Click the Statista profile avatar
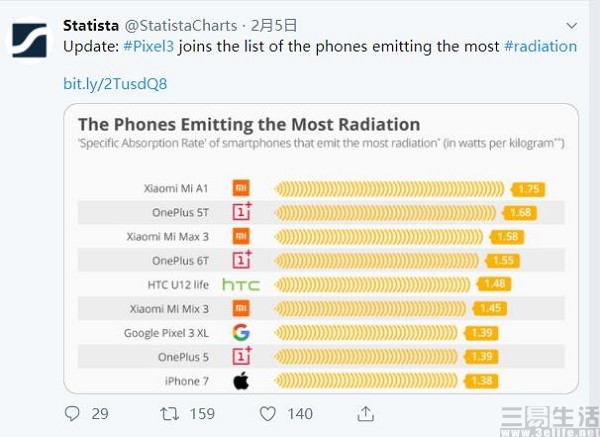 point(30,37)
